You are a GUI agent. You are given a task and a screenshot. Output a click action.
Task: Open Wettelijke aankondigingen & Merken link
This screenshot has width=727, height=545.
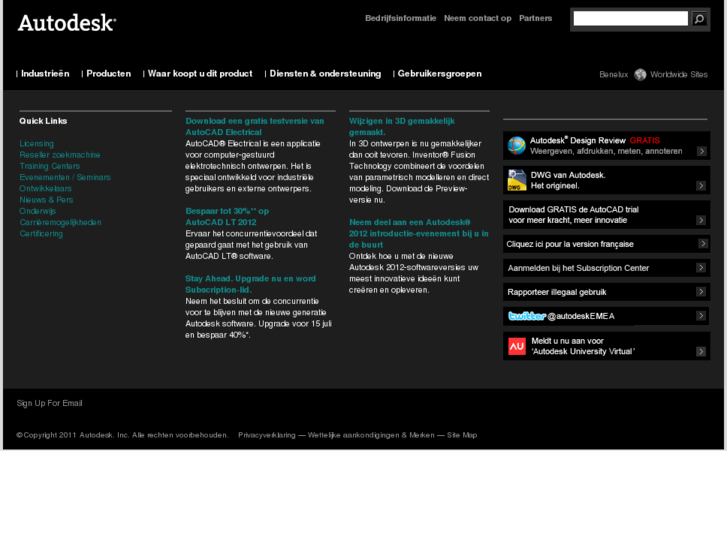click(x=371, y=435)
